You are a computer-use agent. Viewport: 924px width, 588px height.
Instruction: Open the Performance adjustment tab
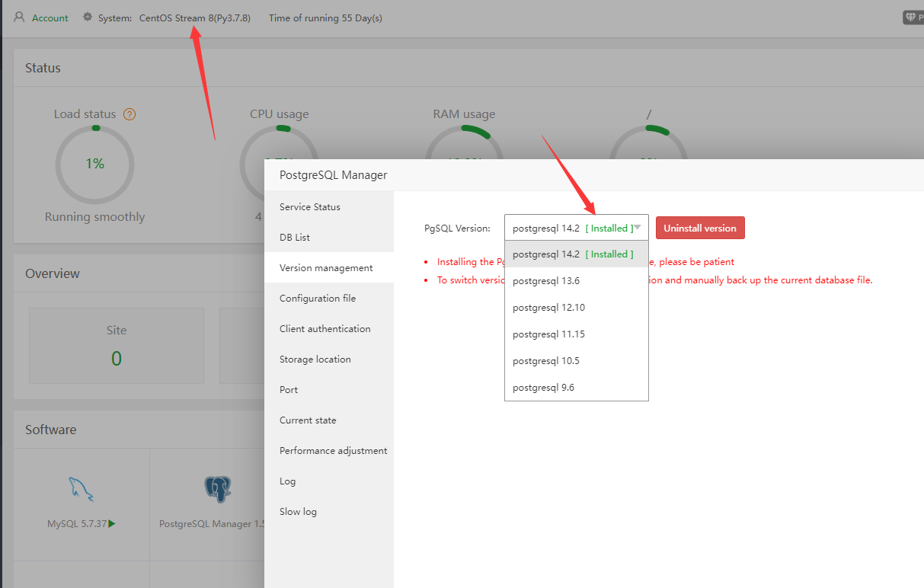(x=329, y=451)
